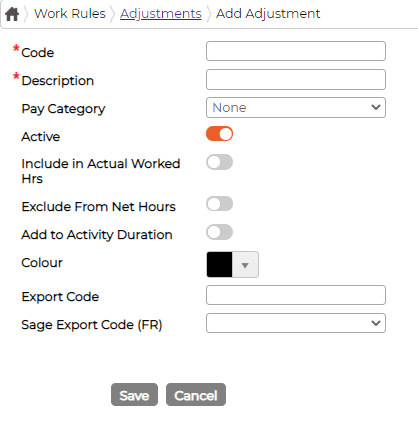Save the new adjustment
This screenshot has height=421, width=418.
click(134, 395)
